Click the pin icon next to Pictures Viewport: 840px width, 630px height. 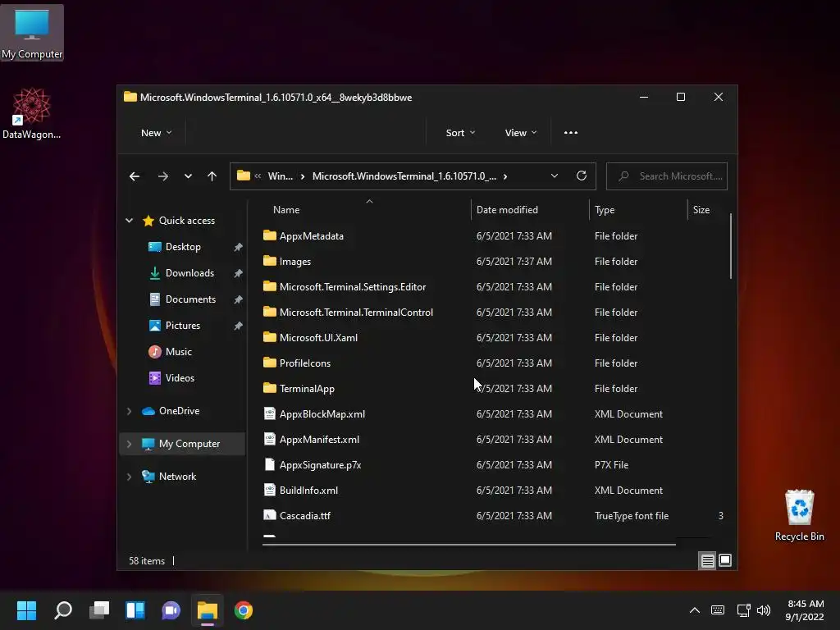coord(239,326)
